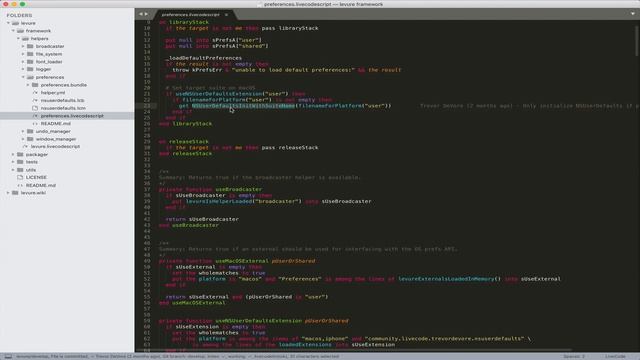The image size is (640, 360).
Task: Click line number 23 in the gutter
Action: coord(147,106)
